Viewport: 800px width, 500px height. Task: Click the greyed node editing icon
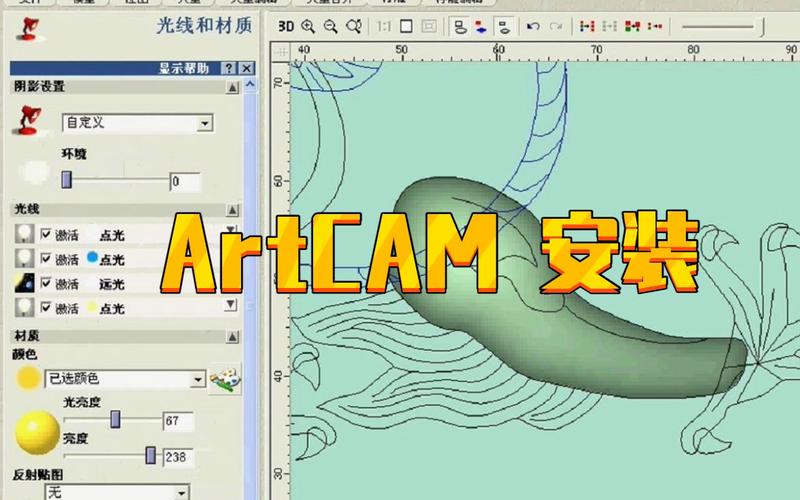[x=610, y=26]
